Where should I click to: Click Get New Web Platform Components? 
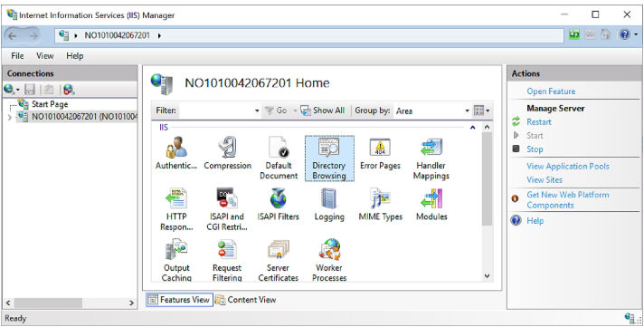(568, 200)
